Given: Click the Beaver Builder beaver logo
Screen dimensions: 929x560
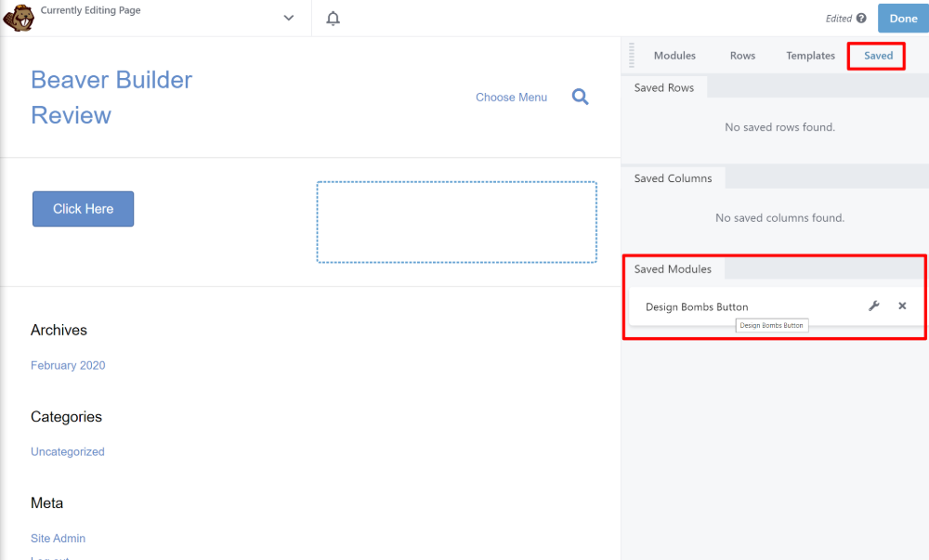Looking at the screenshot, I should (x=19, y=18).
